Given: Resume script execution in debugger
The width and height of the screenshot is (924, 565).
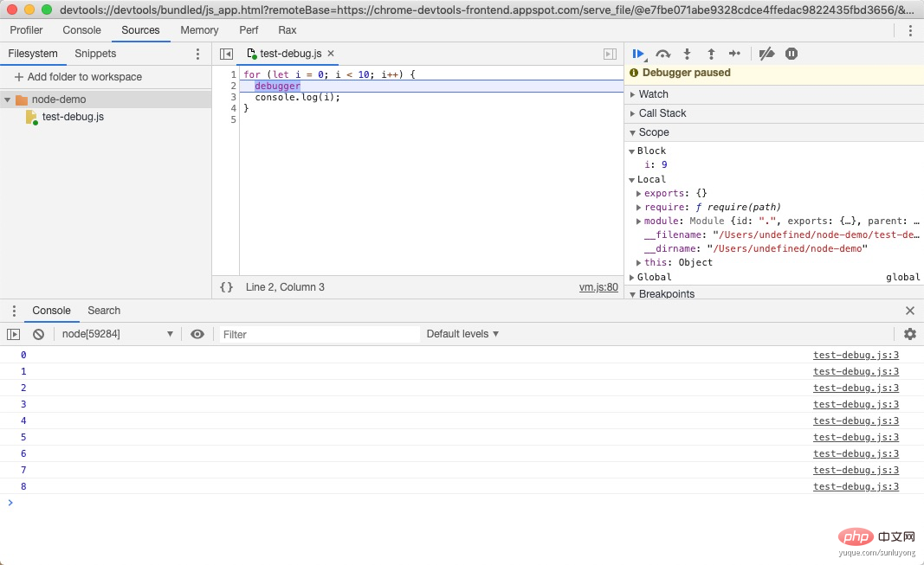Looking at the screenshot, I should [638, 54].
